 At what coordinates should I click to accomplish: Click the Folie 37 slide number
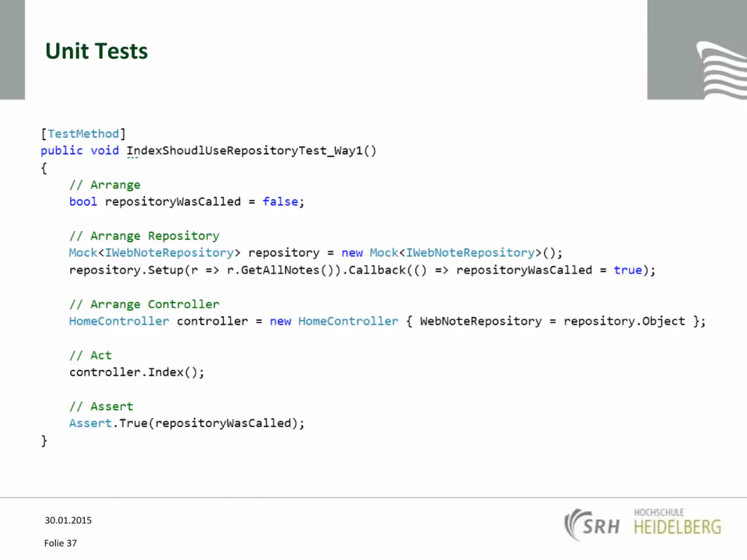point(61,543)
